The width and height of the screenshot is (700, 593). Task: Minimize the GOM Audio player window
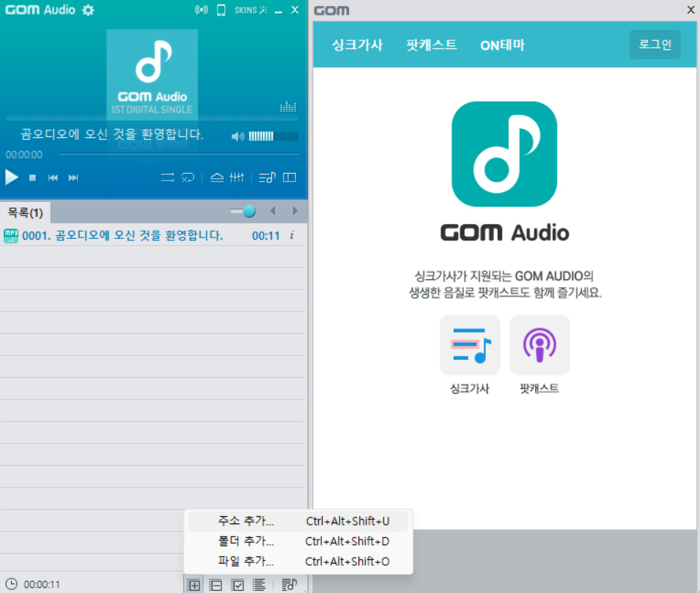pos(279,11)
